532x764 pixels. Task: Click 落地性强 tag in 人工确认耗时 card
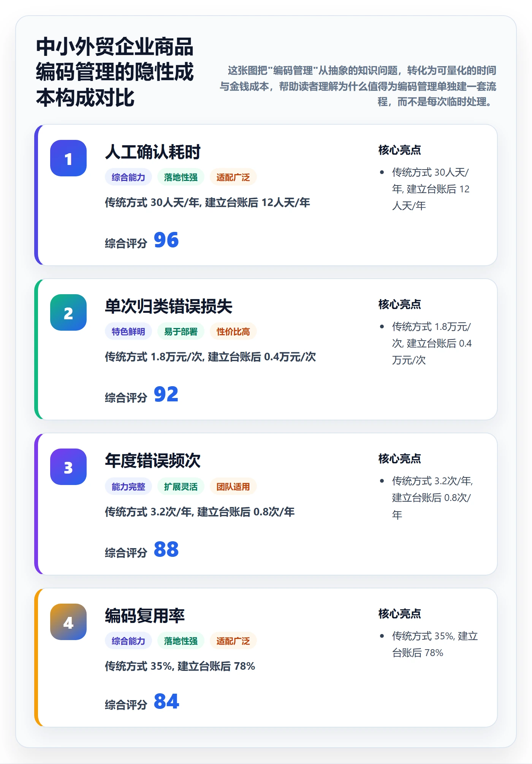(x=181, y=177)
